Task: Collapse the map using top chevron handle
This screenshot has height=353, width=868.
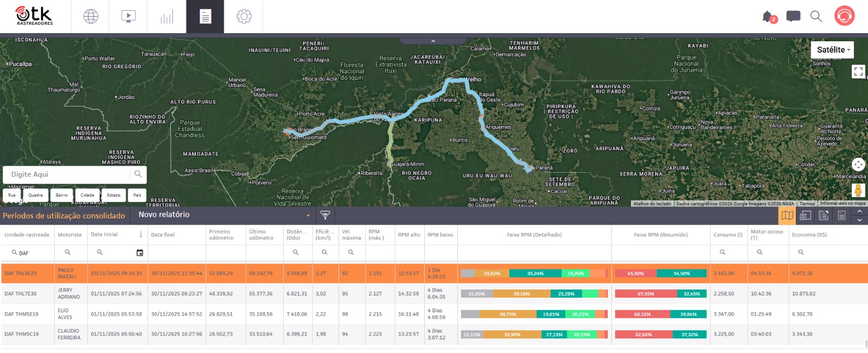Action: pos(433,41)
